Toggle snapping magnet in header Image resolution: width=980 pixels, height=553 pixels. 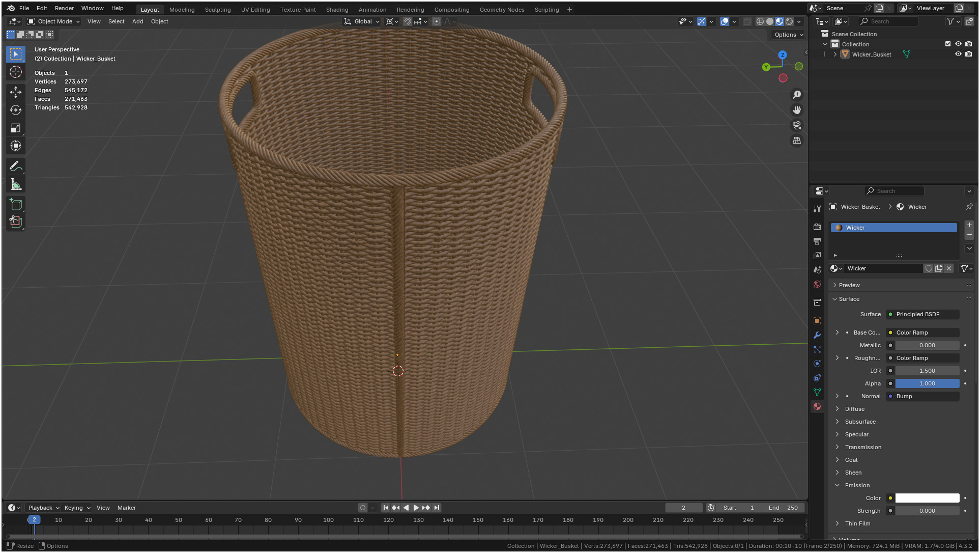[408, 21]
